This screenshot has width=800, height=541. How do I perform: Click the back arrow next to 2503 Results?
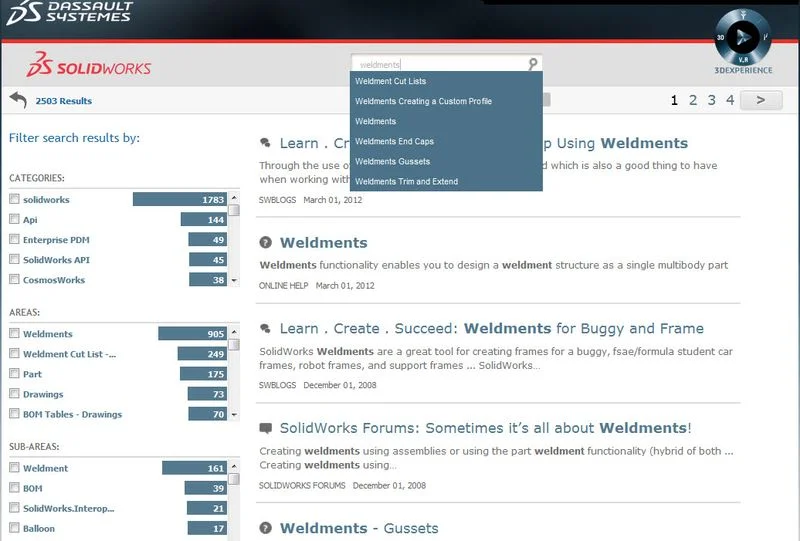(x=18, y=100)
